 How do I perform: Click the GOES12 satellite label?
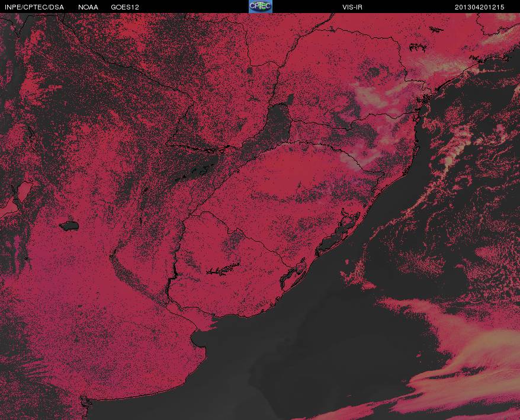125,7
